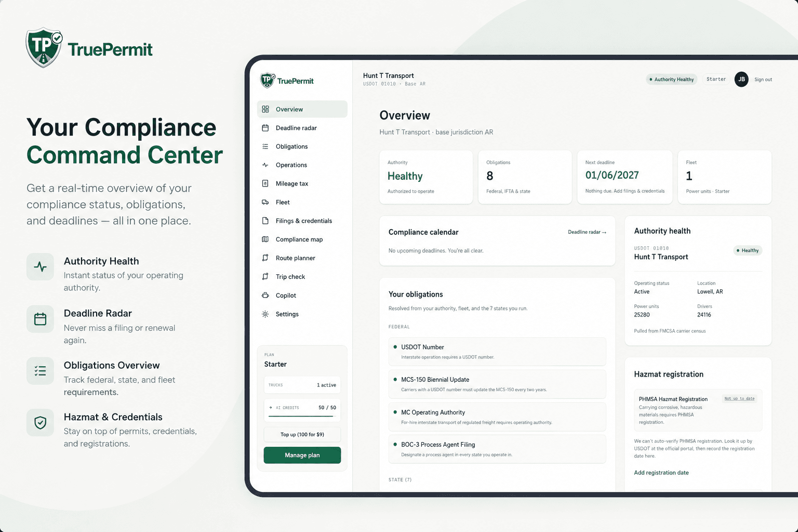This screenshot has width=798, height=532.
Task: Click the Compliance map icon in sidebar
Action: coord(265,240)
